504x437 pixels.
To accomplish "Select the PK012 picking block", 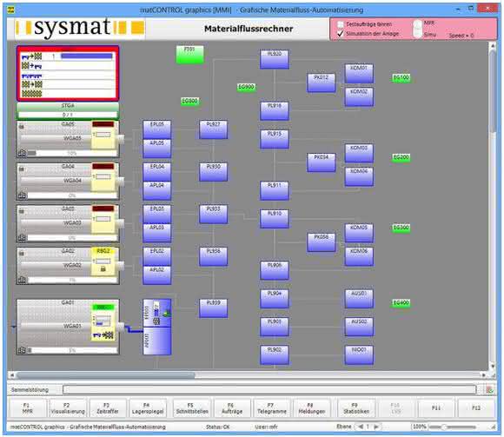I will [322, 83].
